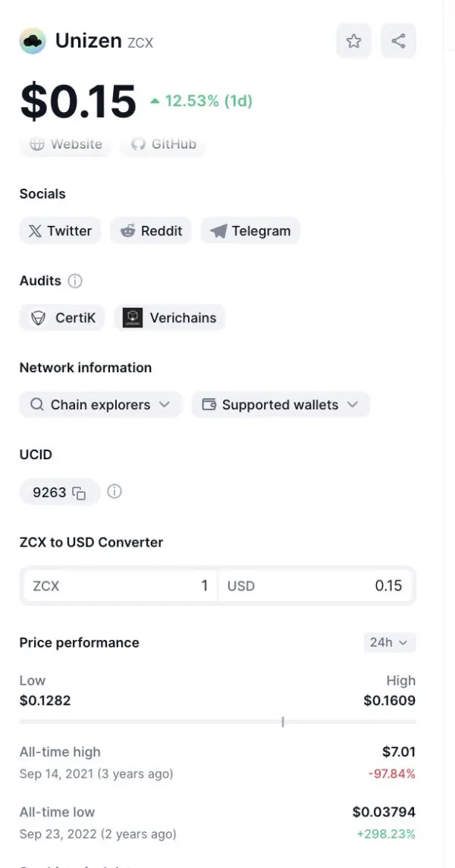Open the Verichains audit badge

pos(170,318)
